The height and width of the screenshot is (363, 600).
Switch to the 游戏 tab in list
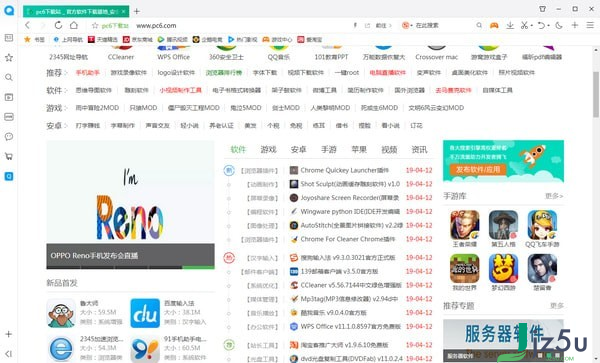(268, 150)
